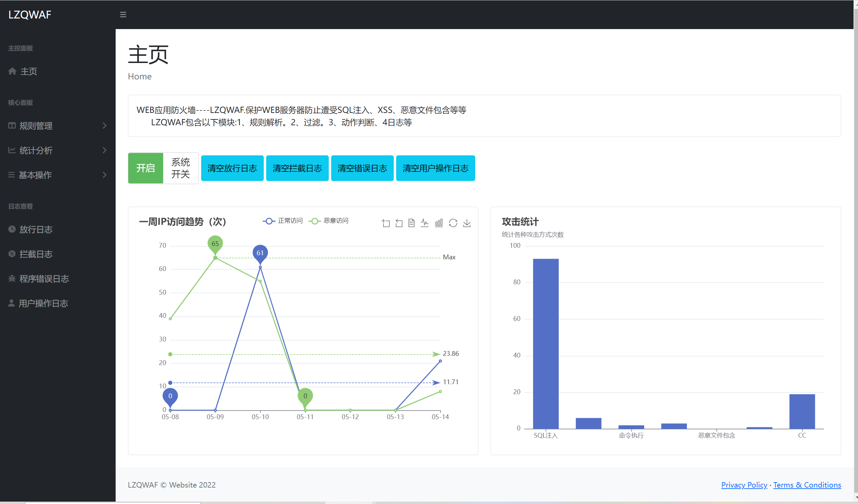Click the bug icon for 程序错误日志
The width and height of the screenshot is (858, 504).
coord(12,279)
